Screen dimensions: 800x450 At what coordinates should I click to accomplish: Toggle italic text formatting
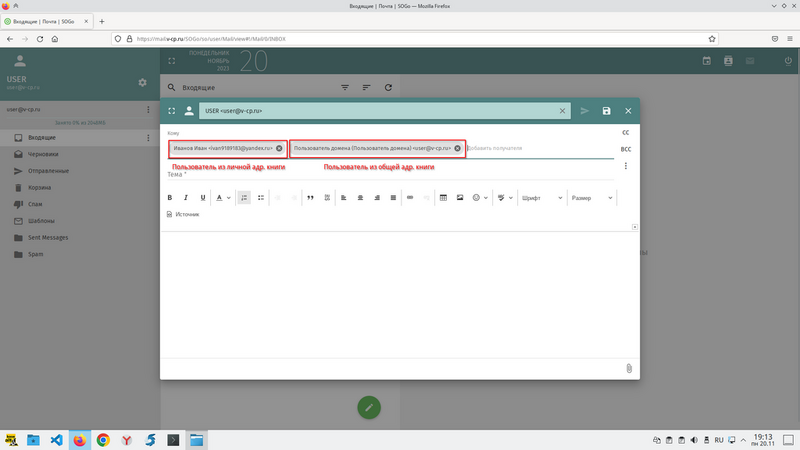186,198
